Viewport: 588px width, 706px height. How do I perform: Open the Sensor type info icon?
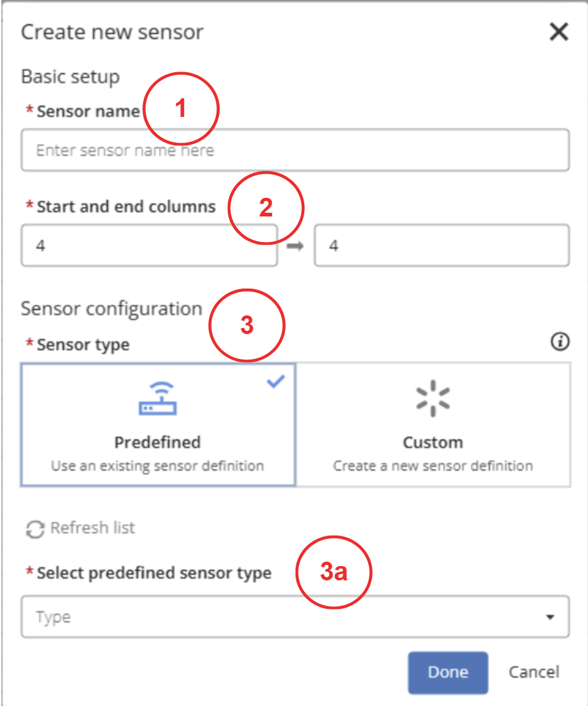pyautogui.click(x=560, y=341)
